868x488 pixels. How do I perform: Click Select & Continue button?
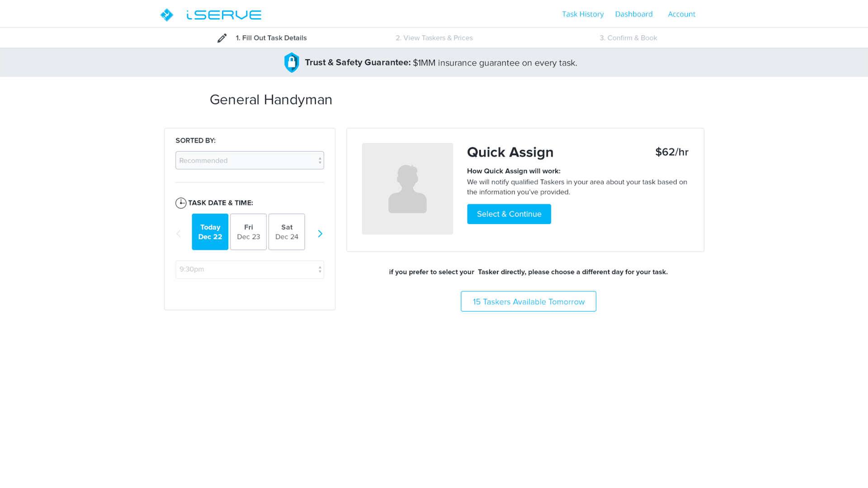509,214
